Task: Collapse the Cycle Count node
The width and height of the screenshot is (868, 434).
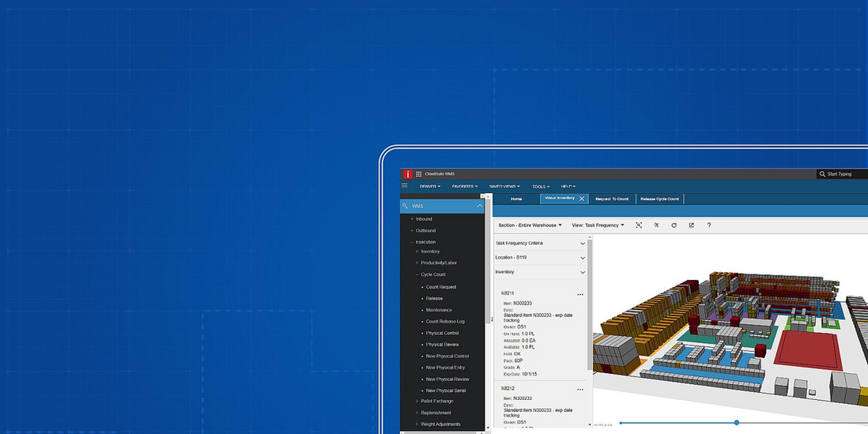Action: (417, 274)
